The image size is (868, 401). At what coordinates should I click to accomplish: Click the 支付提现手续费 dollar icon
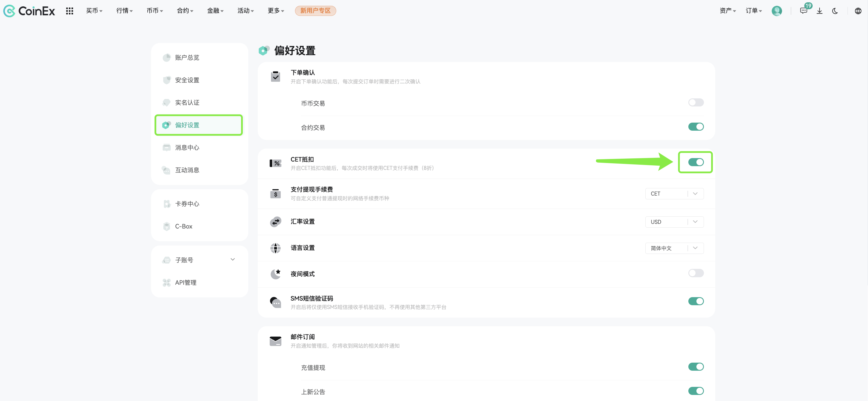(275, 193)
